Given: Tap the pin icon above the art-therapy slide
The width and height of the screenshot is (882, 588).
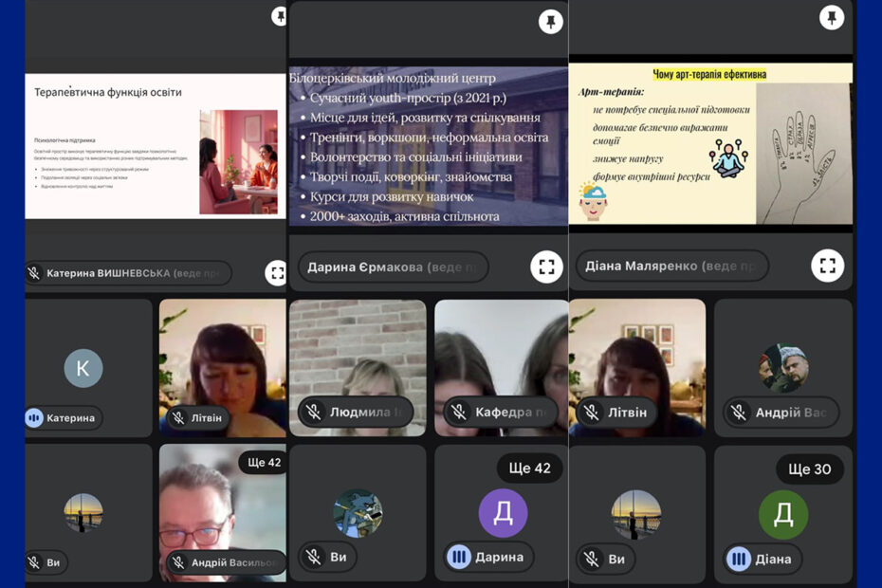Looking at the screenshot, I should (831, 18).
